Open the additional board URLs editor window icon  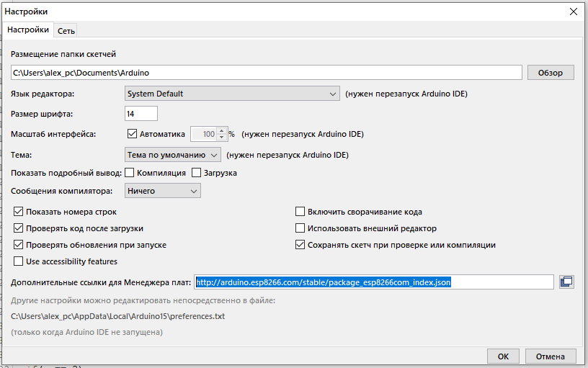coord(566,282)
